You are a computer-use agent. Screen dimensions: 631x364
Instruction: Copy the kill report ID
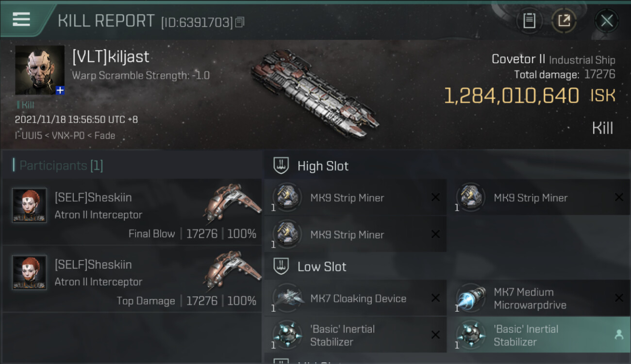click(x=240, y=22)
